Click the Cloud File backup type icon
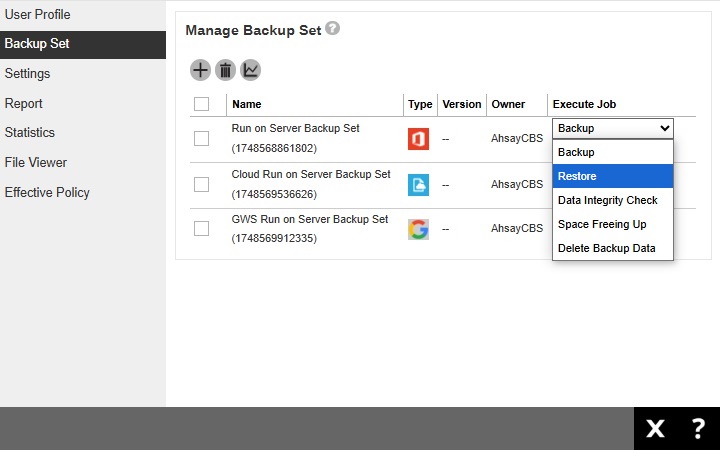The width and height of the screenshot is (720, 450). tap(418, 184)
